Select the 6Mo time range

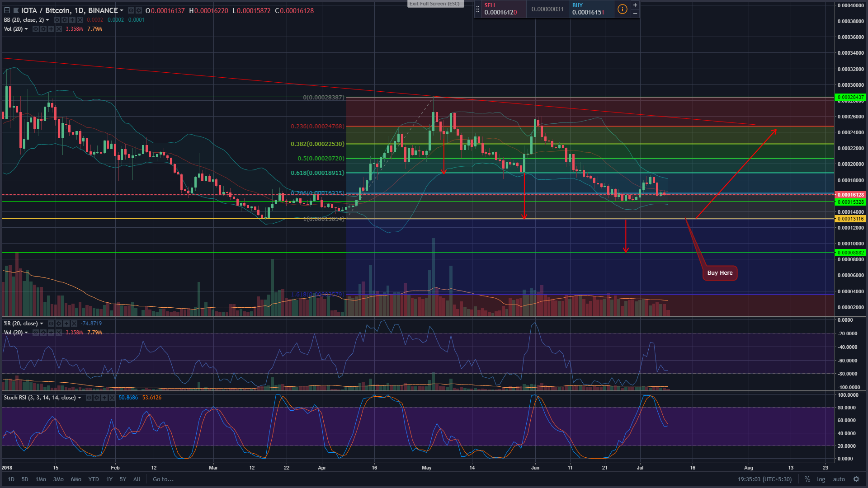click(x=76, y=479)
